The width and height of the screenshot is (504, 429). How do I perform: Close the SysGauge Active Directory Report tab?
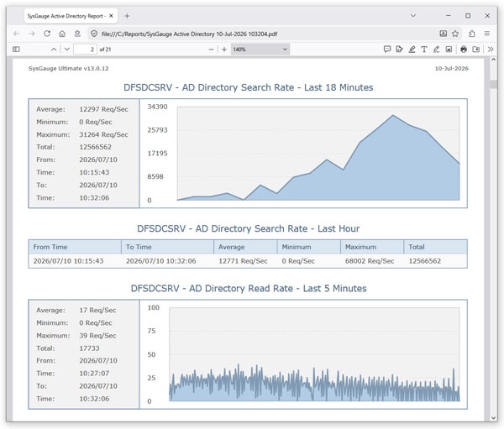pos(111,16)
